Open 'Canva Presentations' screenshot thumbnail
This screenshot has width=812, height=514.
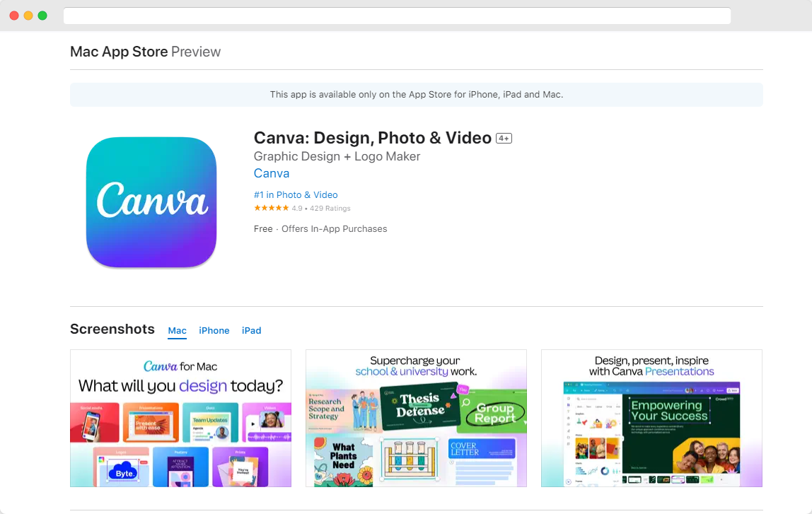point(651,419)
